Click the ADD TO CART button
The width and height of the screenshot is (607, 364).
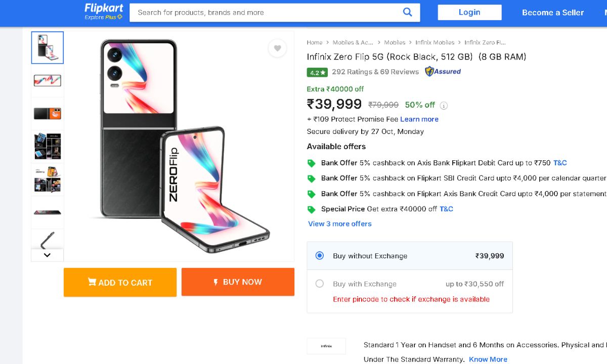(x=120, y=283)
